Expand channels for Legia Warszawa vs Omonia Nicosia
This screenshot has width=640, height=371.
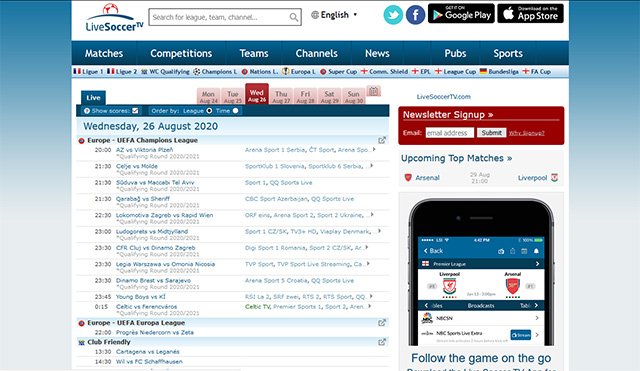pos(368,264)
